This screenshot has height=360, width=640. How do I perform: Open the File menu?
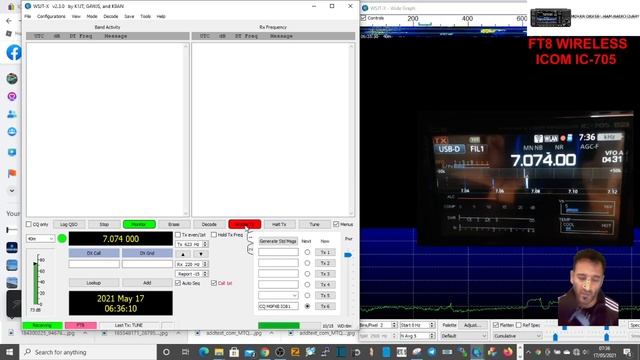click(x=28, y=16)
